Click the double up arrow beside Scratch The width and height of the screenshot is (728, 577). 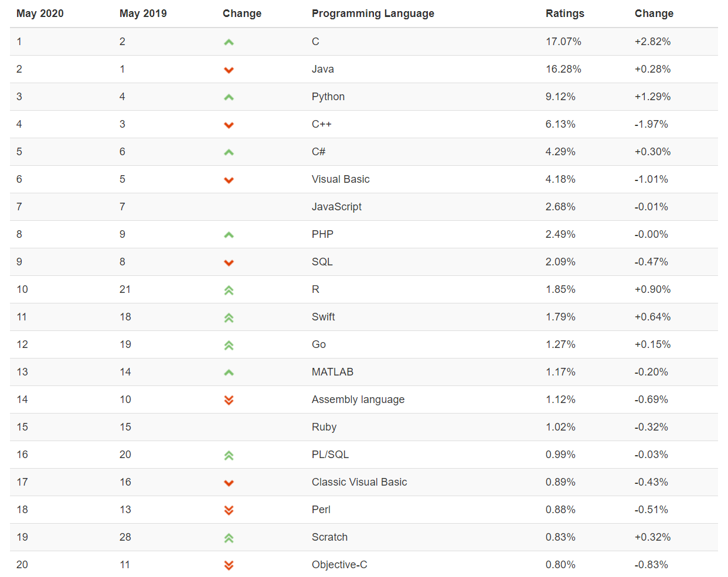click(x=229, y=538)
